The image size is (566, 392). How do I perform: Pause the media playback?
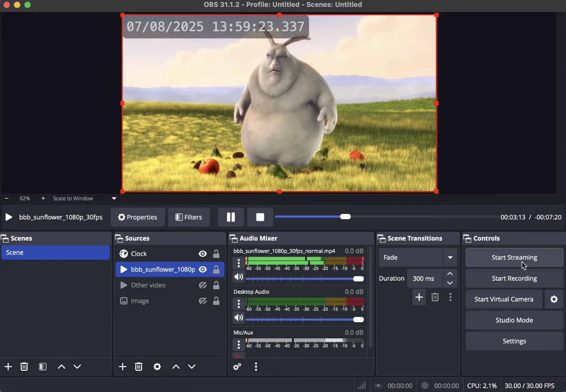tap(231, 217)
